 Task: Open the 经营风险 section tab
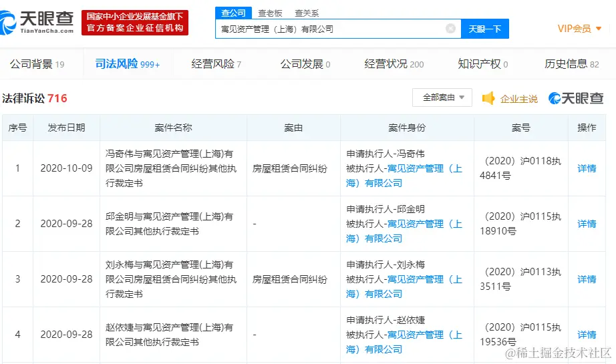point(216,64)
